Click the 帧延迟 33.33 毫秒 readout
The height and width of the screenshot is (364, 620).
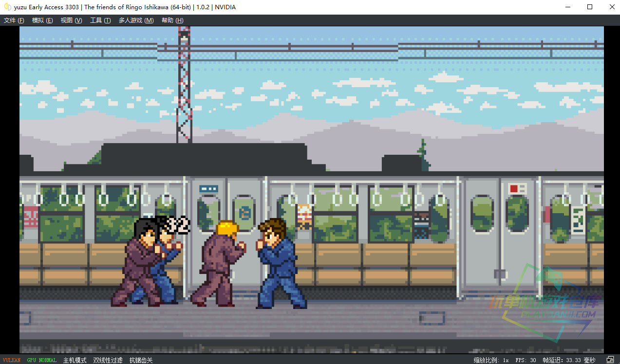(x=569, y=360)
